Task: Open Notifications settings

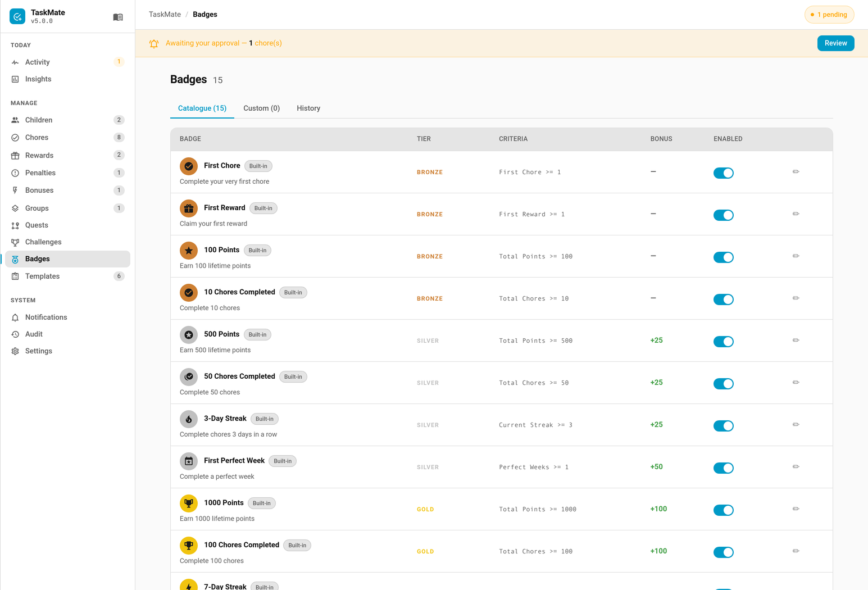Action: [67, 317]
